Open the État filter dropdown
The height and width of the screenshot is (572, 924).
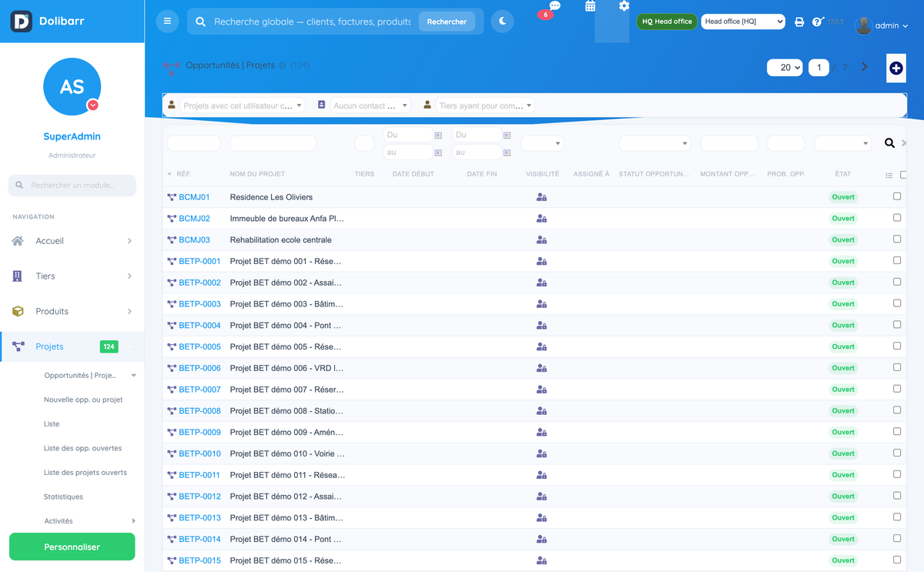click(842, 143)
